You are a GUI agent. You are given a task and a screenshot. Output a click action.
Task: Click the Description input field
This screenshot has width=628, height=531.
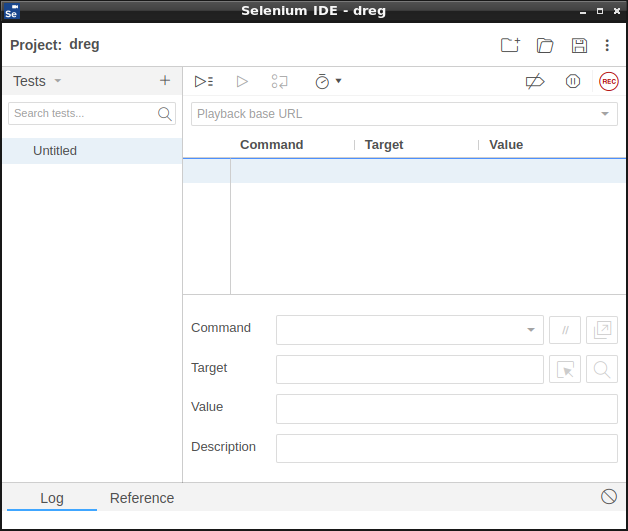pos(447,449)
